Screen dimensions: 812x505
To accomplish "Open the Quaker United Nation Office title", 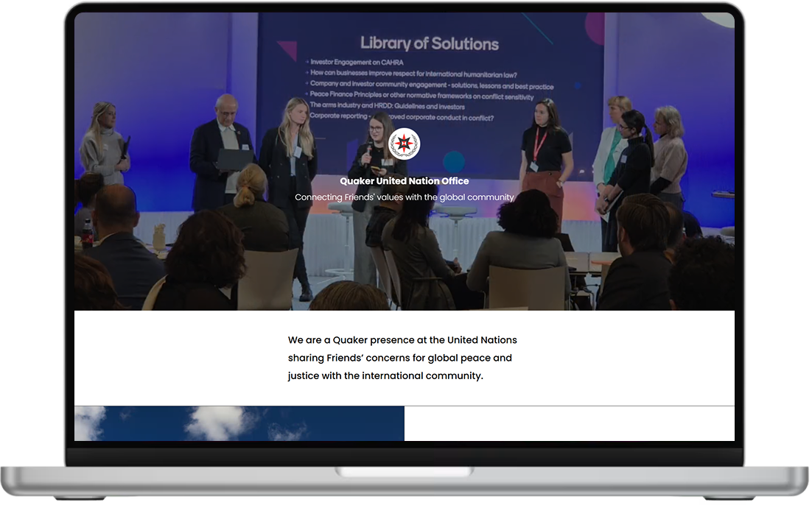I will (404, 181).
